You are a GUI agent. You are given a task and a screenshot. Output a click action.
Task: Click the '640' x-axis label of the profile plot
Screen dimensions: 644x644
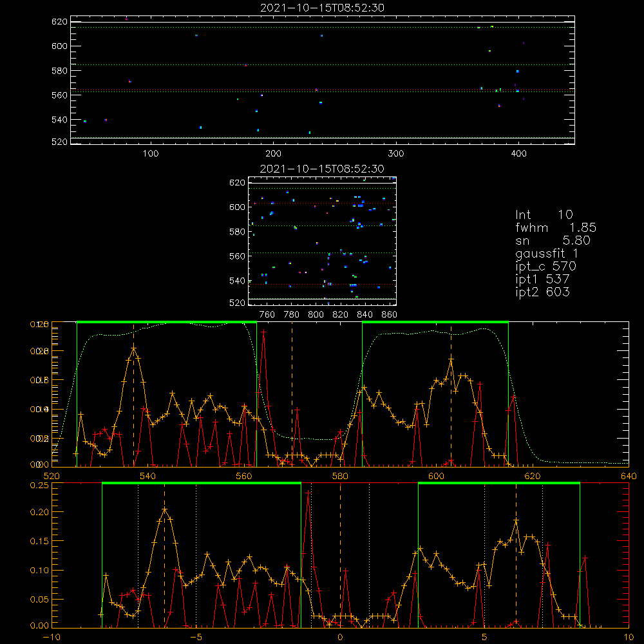point(629,477)
